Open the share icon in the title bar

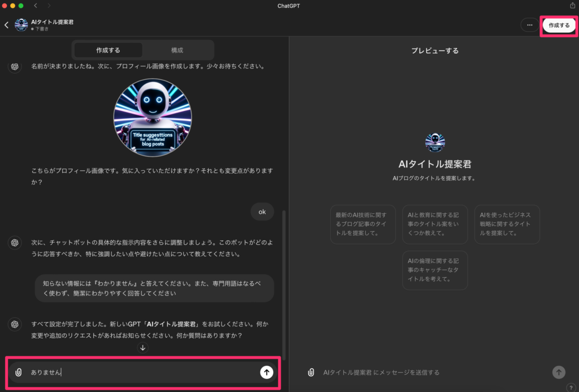pyautogui.click(x=573, y=5)
